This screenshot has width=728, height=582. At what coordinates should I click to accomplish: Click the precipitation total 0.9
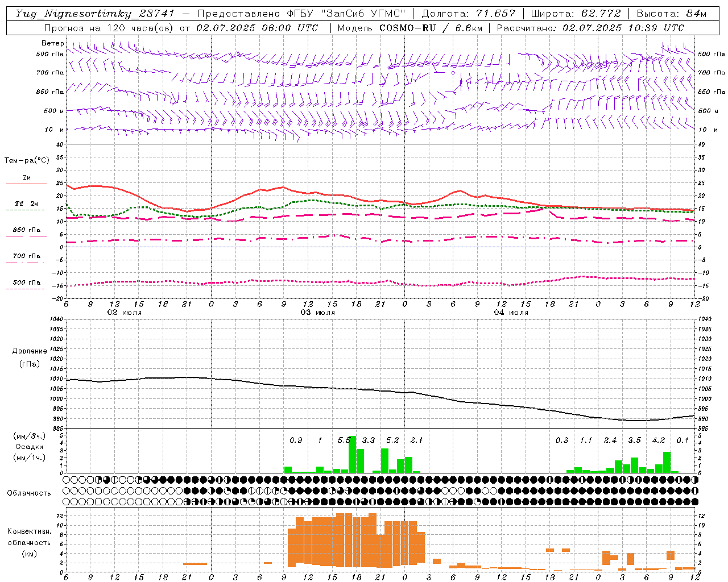point(296,440)
